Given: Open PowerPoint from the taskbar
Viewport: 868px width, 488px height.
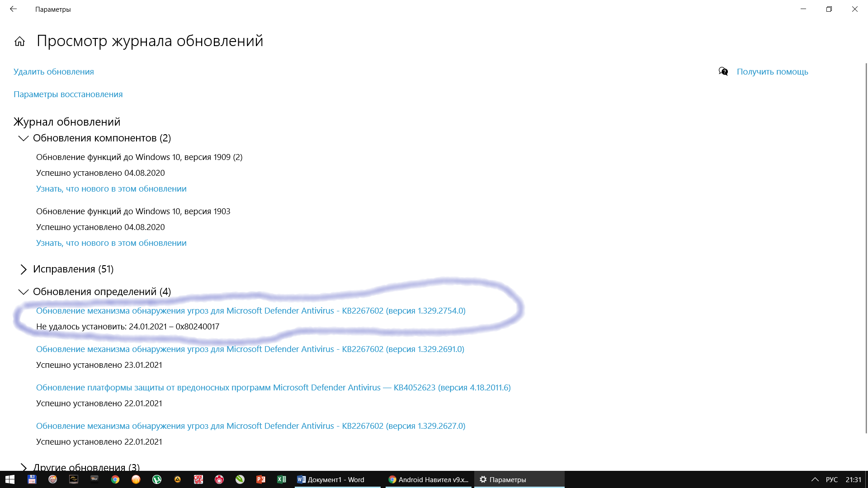Looking at the screenshot, I should 261,479.
